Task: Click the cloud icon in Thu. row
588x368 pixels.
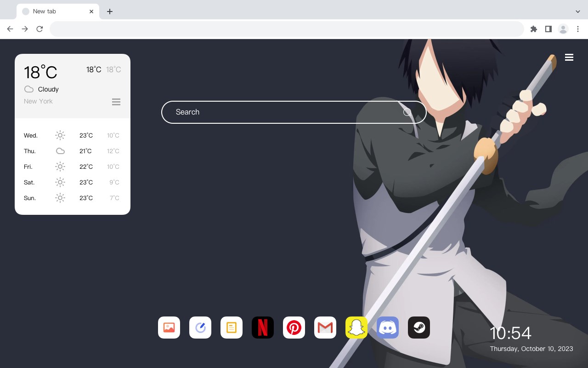Action: click(60, 151)
